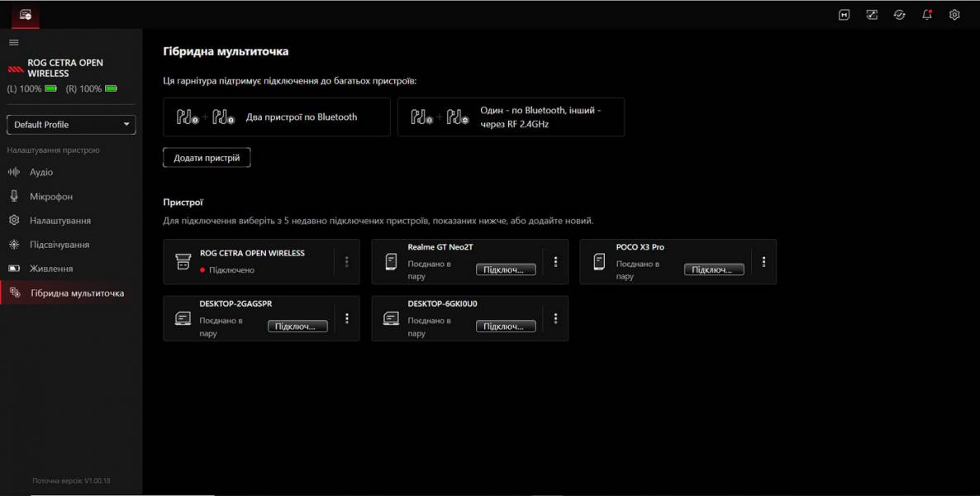
Task: Click the headset device tab top-left
Action: pos(25,14)
